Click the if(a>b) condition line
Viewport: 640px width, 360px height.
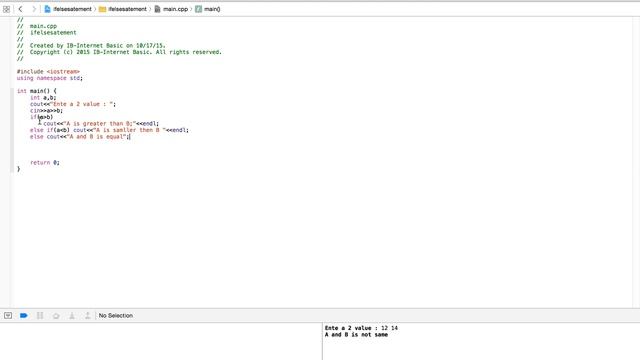41,117
